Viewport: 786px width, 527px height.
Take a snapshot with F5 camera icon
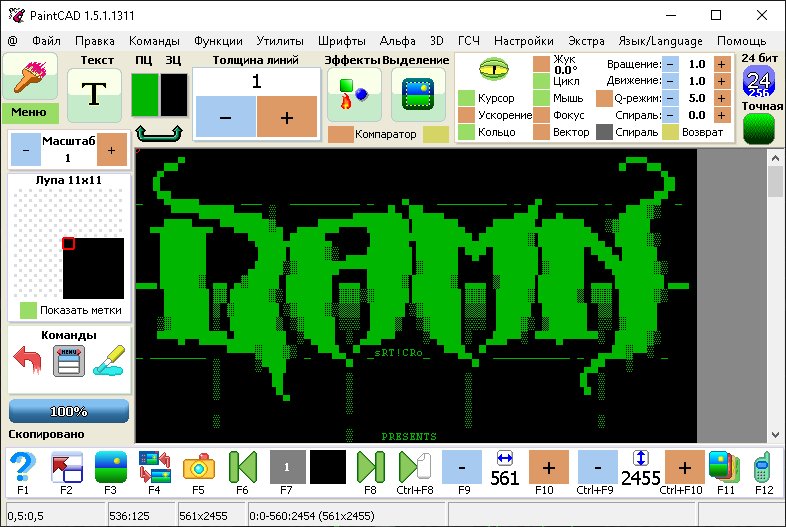pyautogui.click(x=199, y=467)
